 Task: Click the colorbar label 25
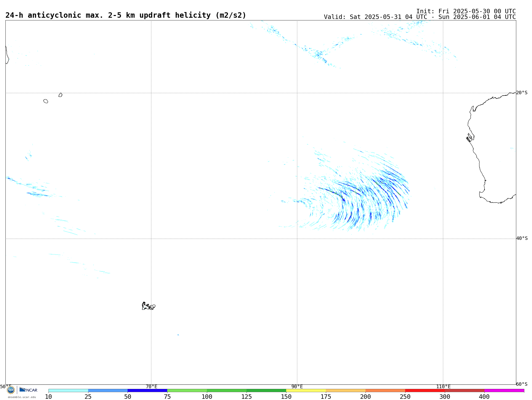88,397
